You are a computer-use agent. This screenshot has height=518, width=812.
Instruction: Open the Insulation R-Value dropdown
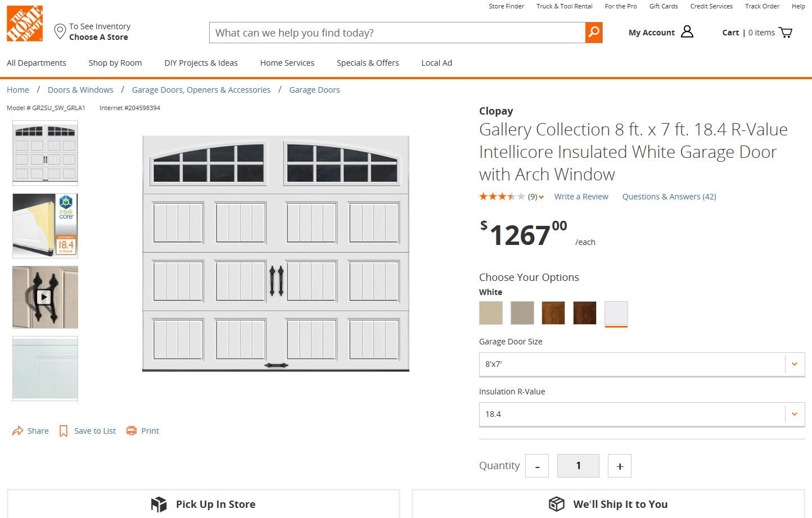794,414
